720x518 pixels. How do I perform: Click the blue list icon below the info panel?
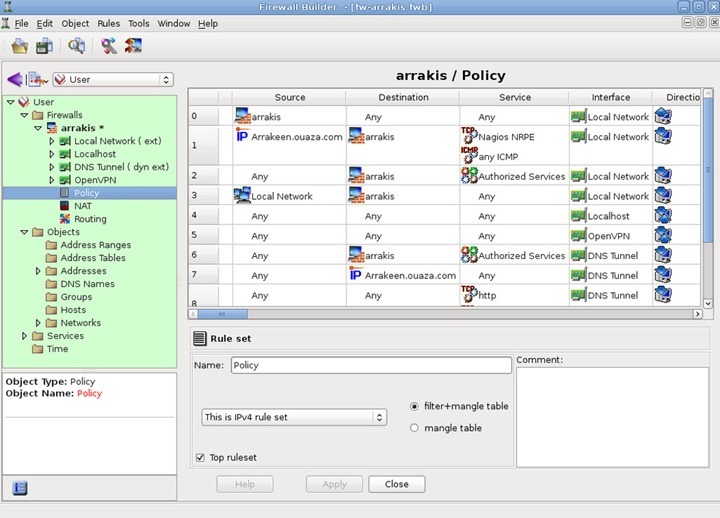pyautogui.click(x=19, y=488)
